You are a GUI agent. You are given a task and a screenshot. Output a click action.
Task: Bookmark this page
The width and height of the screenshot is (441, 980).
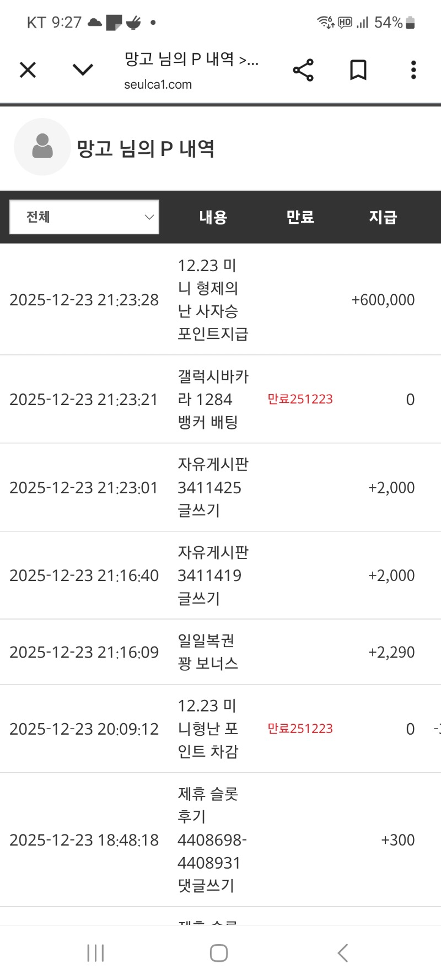pyautogui.click(x=358, y=70)
